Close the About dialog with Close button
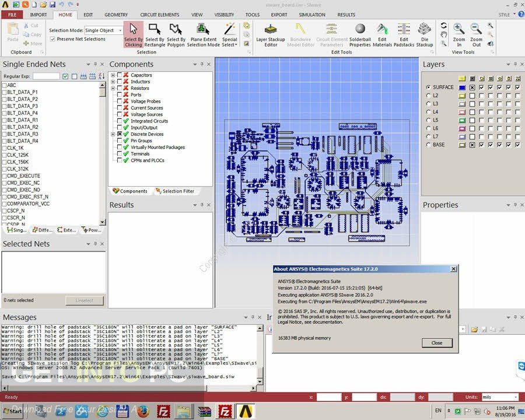The height and width of the screenshot is (420, 525). coord(436,343)
